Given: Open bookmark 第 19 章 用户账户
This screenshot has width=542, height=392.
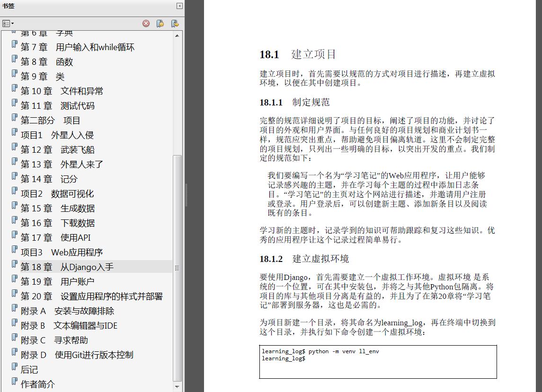Looking at the screenshot, I should click(x=57, y=282).
